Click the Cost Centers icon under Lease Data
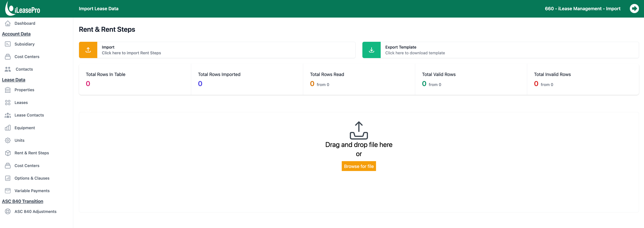This screenshot has height=228, width=644. coord(8,166)
